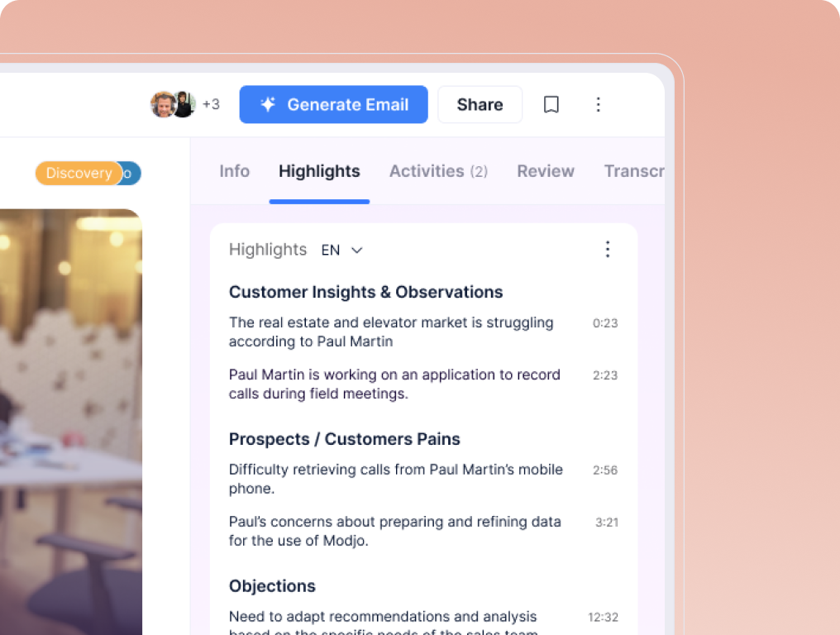
Task: Select highlight about real estate and elevator market
Action: [x=391, y=332]
